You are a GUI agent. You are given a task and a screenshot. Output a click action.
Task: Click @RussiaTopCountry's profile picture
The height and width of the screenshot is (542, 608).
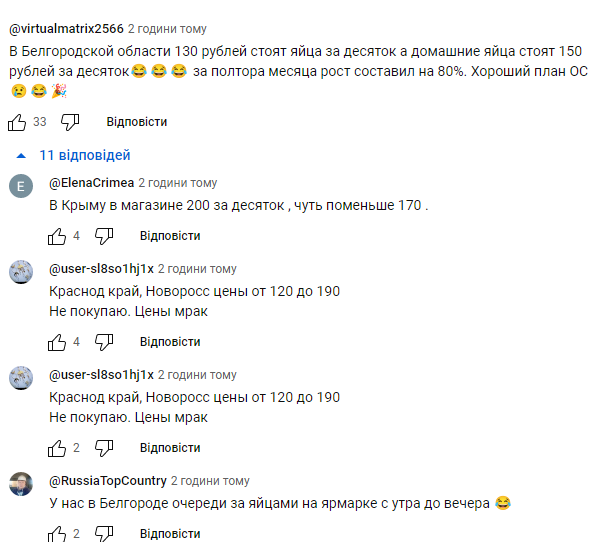point(21,484)
